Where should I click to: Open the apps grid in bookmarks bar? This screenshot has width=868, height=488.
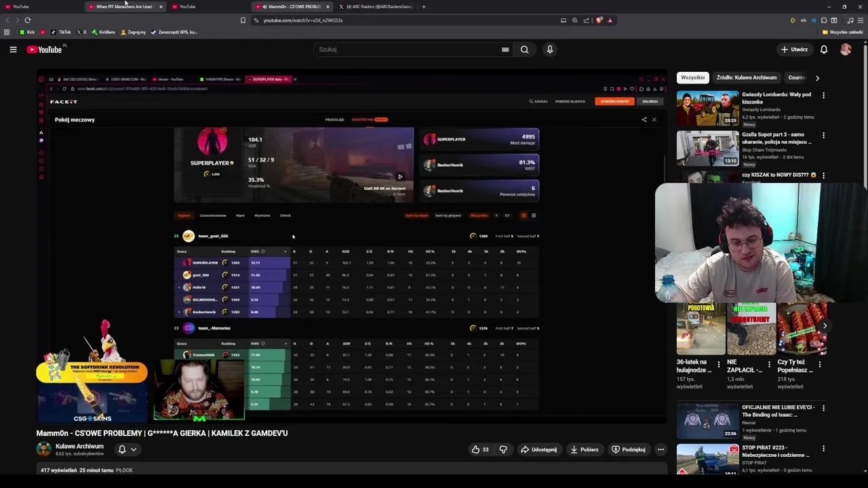(x=7, y=32)
